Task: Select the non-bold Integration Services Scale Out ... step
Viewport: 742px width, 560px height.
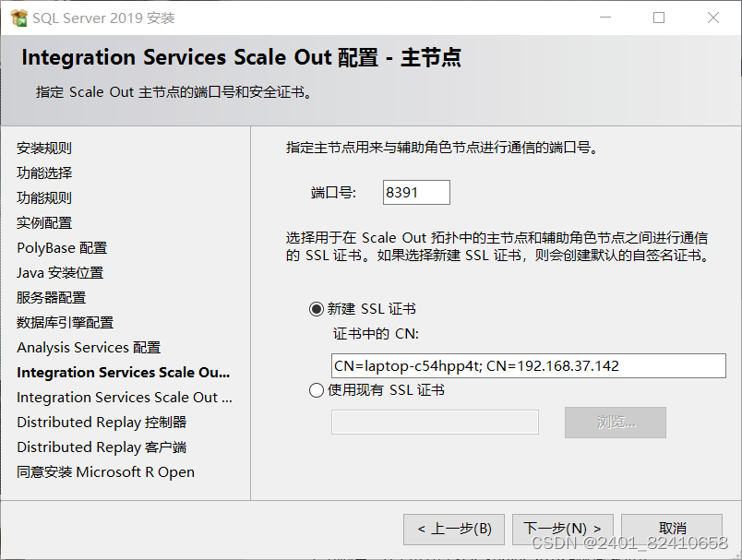Action: (x=125, y=398)
